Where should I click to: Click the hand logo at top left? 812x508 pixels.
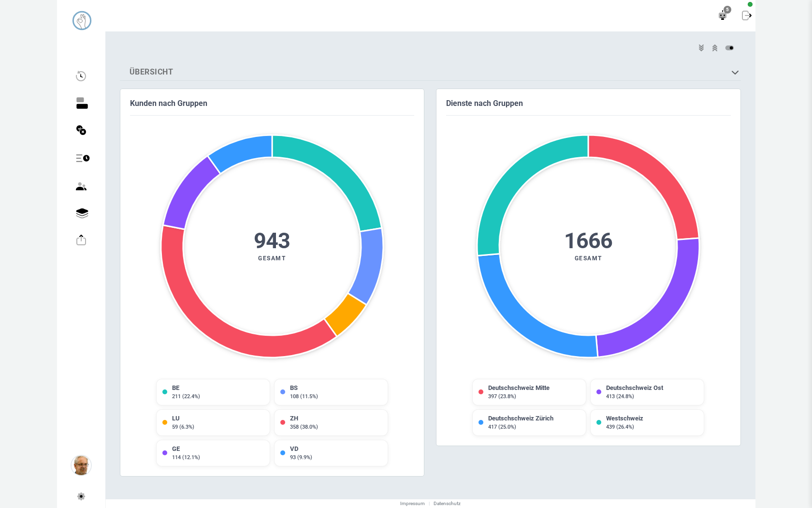pyautogui.click(x=82, y=21)
